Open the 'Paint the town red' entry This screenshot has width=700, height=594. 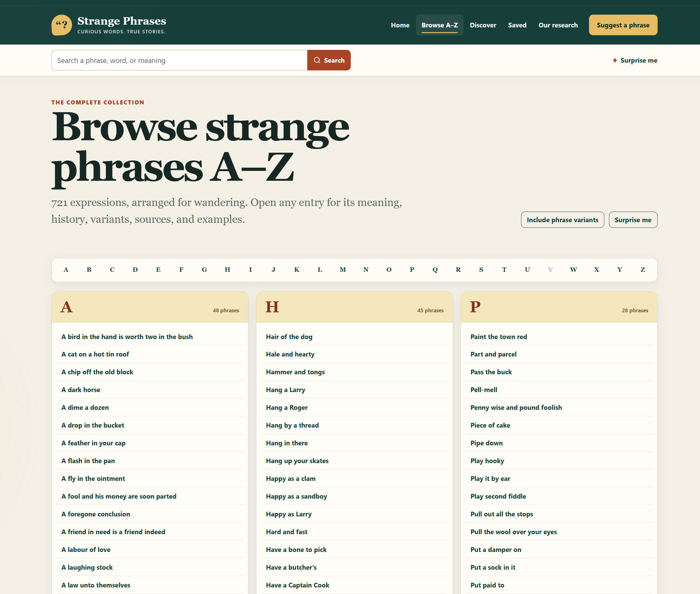[559, 337]
